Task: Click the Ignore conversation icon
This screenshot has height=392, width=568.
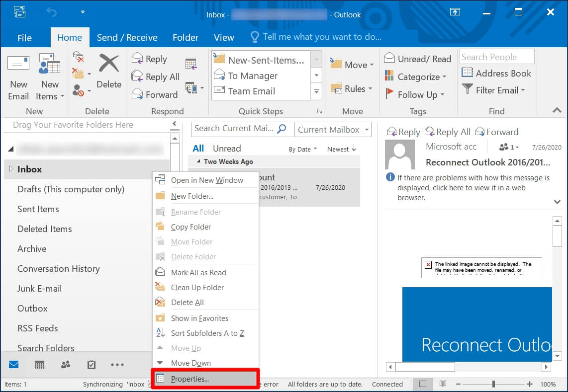Action: pos(79,57)
